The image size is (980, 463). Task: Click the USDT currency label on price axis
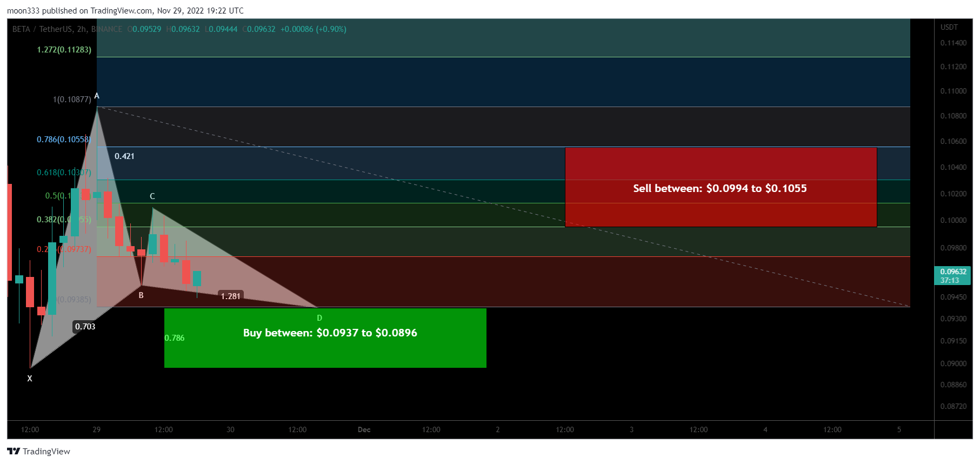[949, 27]
